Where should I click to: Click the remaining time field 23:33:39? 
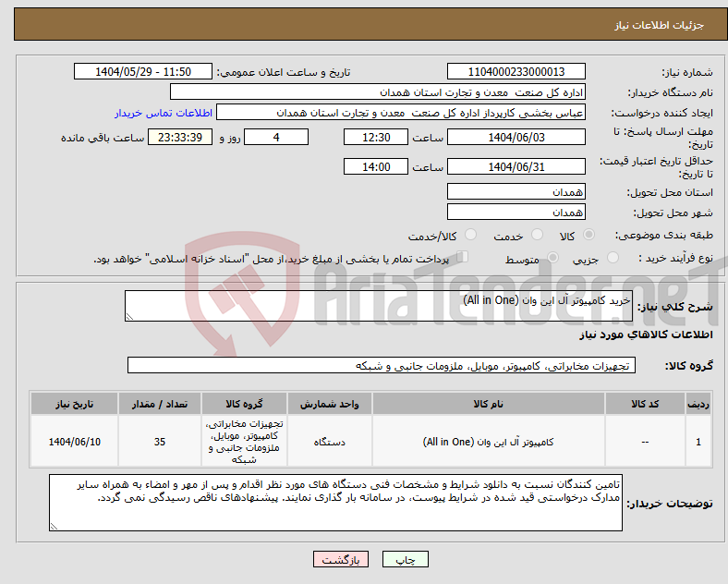point(180,138)
